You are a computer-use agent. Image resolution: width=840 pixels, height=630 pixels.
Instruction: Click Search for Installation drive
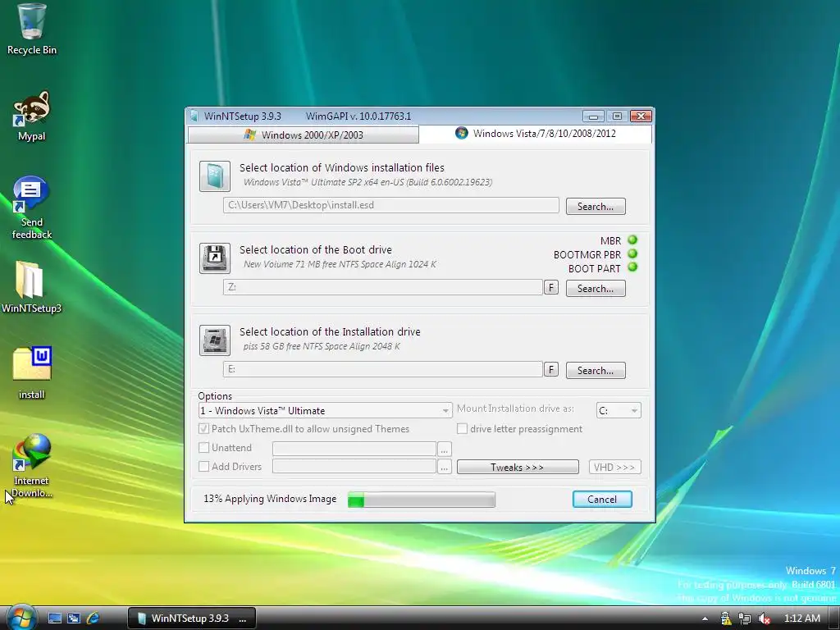pos(596,370)
